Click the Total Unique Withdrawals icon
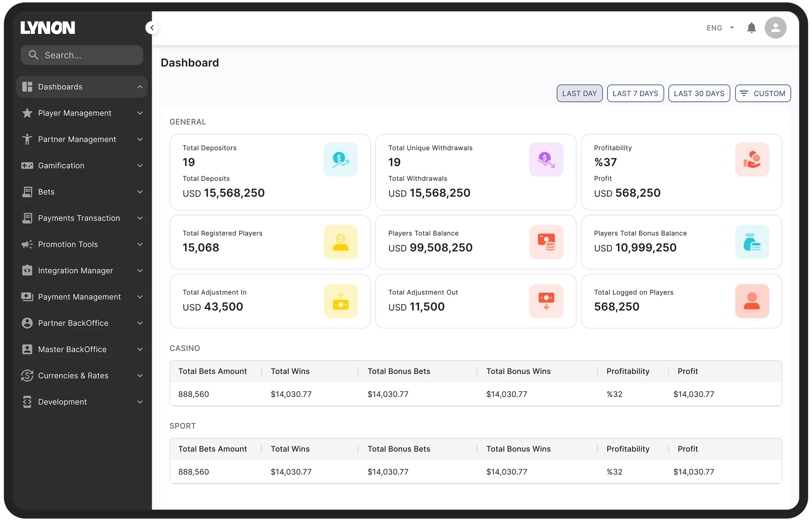This screenshot has height=521, width=812. [546, 159]
